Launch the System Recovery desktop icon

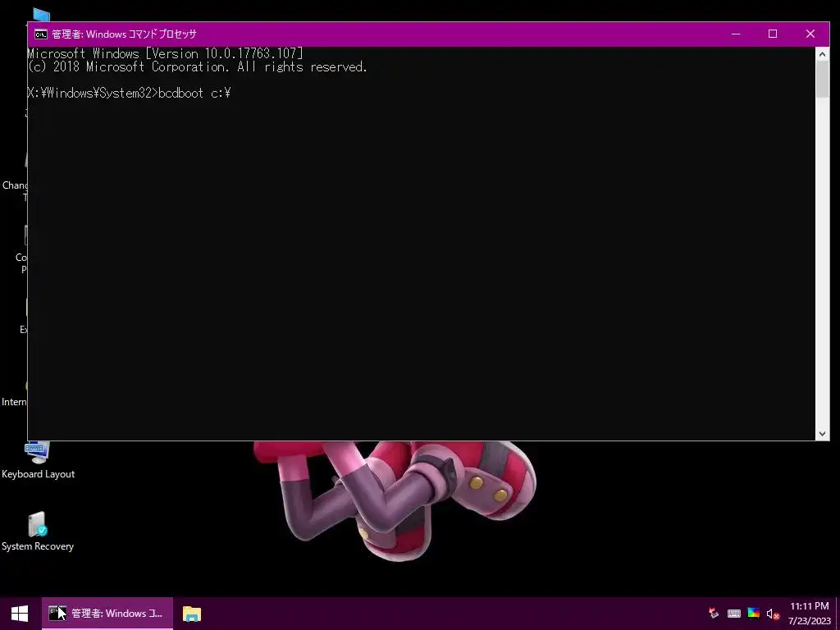pos(38,532)
